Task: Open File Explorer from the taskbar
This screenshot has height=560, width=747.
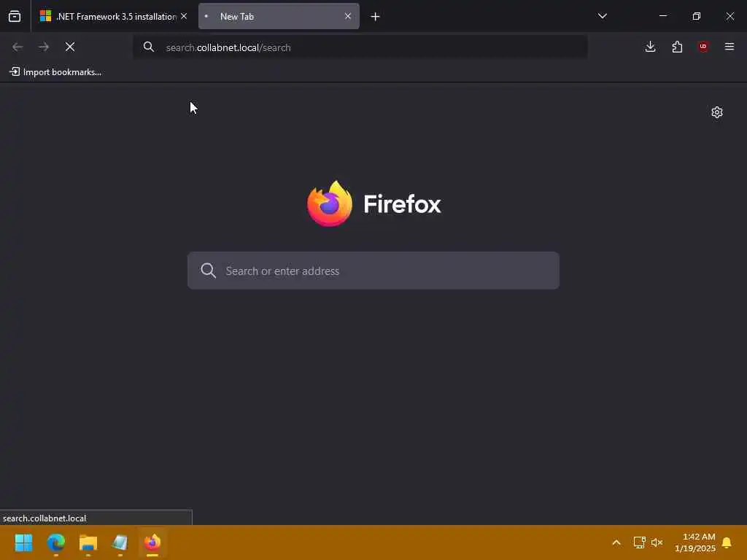Action: pos(88,542)
